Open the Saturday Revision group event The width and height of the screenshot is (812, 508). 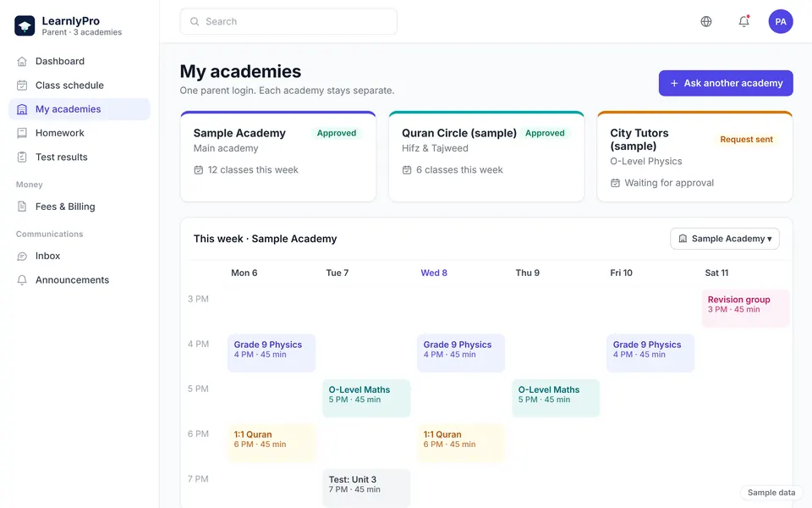click(x=746, y=308)
